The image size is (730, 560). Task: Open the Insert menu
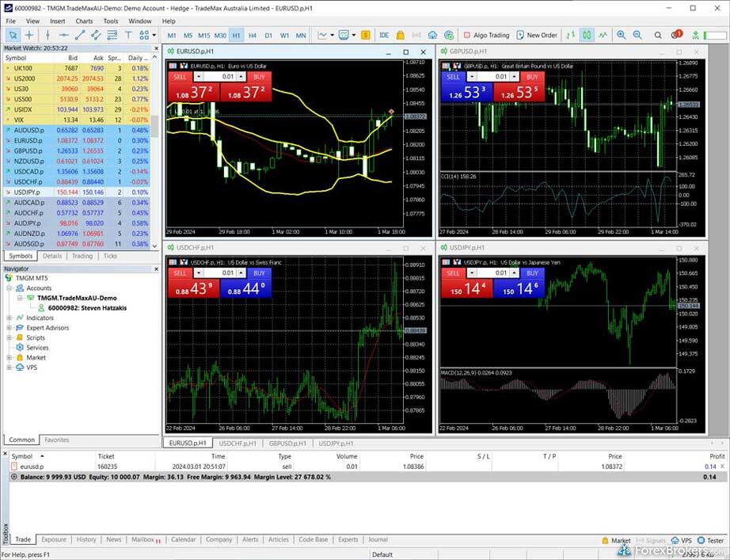tap(58, 21)
